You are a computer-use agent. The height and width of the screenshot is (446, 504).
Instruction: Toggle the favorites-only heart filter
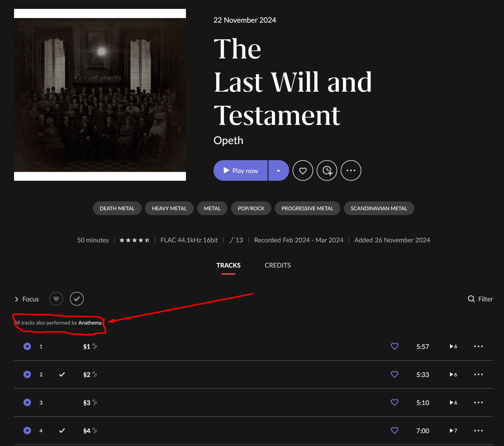[x=56, y=299]
